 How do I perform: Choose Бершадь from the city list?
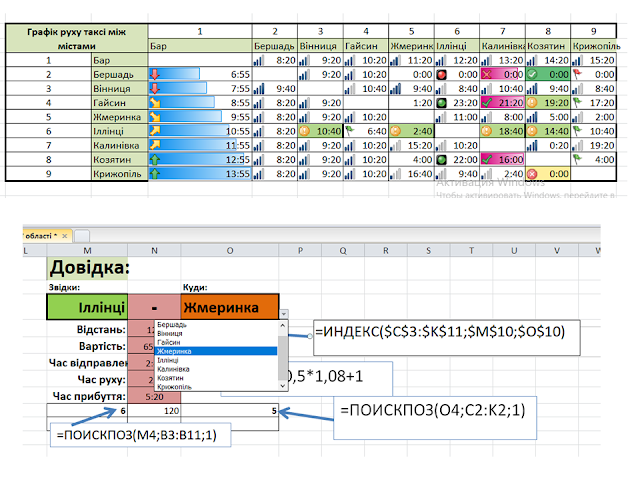click(171, 325)
